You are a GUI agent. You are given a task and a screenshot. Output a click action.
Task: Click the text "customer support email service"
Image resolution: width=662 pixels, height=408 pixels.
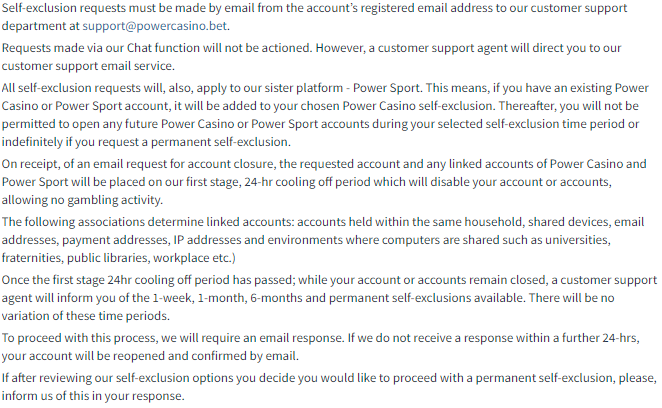tap(89, 65)
